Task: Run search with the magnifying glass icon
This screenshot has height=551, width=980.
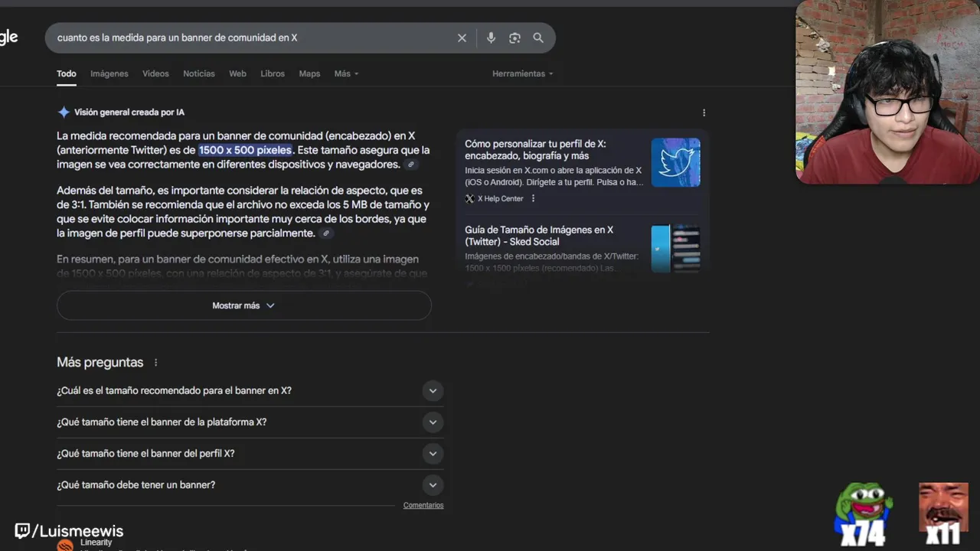Action: tap(538, 37)
